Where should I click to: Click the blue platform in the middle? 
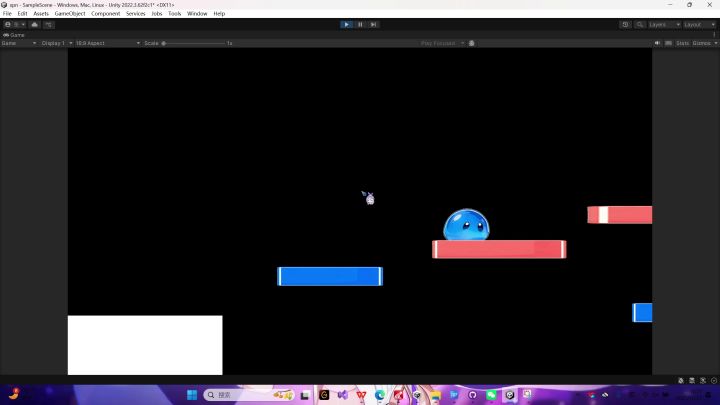[x=330, y=276]
